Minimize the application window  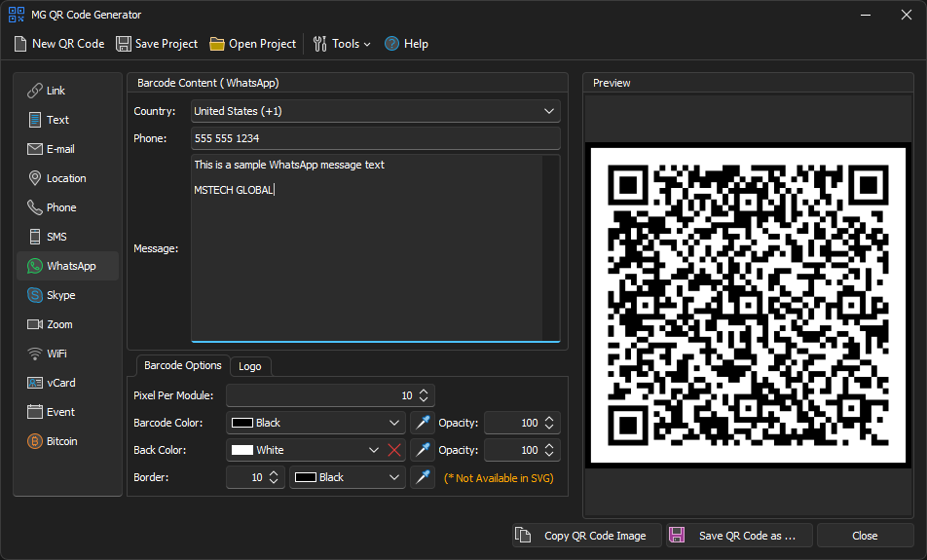tap(866, 15)
